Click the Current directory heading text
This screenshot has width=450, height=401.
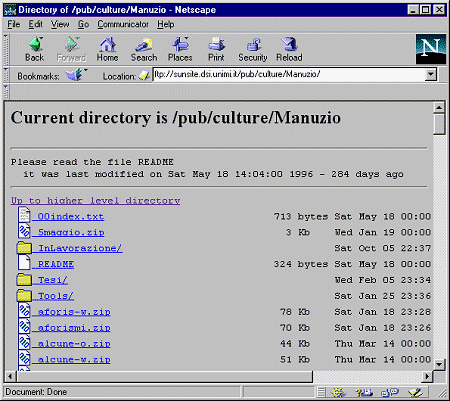176,118
